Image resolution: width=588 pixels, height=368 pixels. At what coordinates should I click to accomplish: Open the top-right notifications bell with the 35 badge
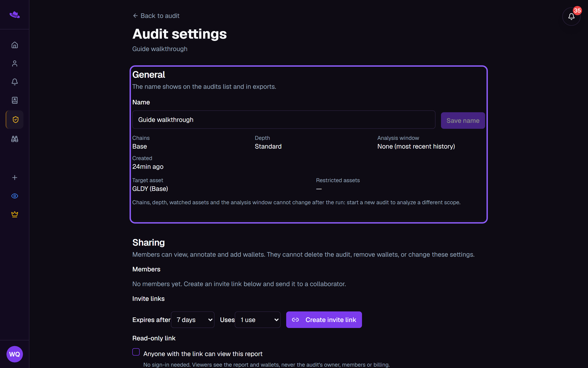click(x=571, y=17)
